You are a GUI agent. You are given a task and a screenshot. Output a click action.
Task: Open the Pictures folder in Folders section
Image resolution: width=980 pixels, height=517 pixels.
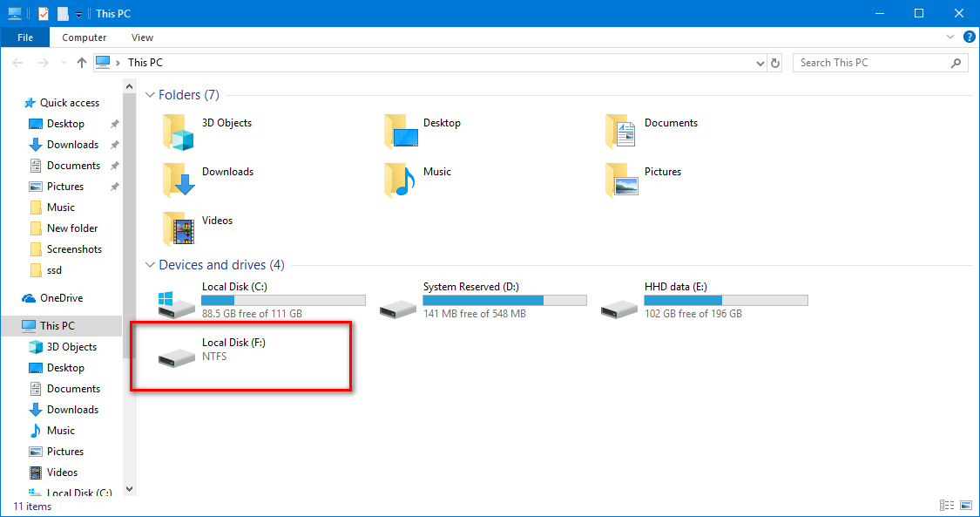point(643,180)
